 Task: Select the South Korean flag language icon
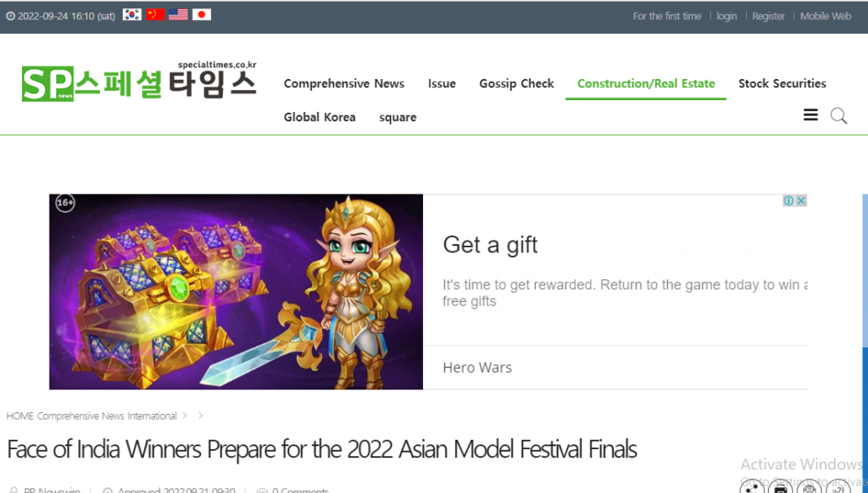132,15
